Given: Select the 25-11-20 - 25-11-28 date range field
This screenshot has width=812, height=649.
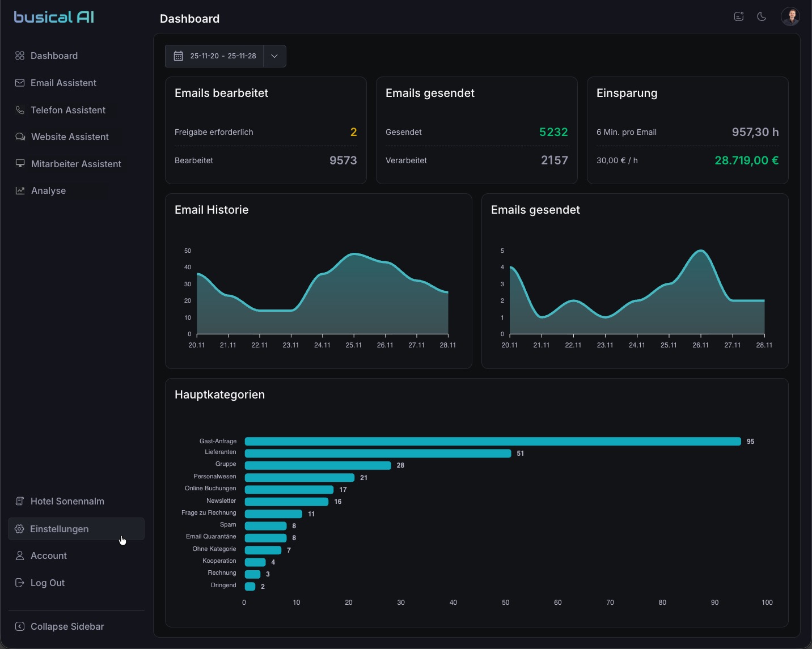Looking at the screenshot, I should [x=223, y=56].
